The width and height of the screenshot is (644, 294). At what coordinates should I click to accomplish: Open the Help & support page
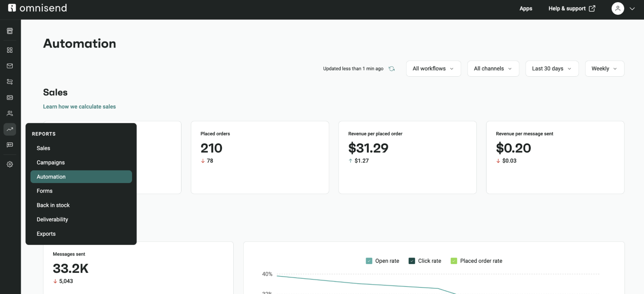(567, 8)
